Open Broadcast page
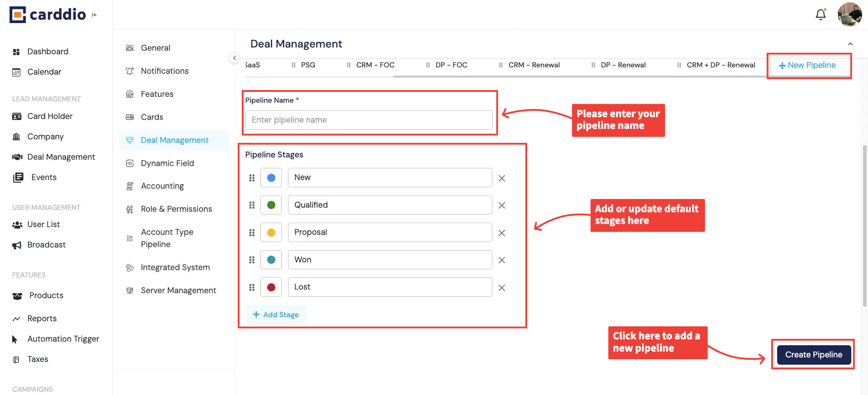 click(46, 245)
